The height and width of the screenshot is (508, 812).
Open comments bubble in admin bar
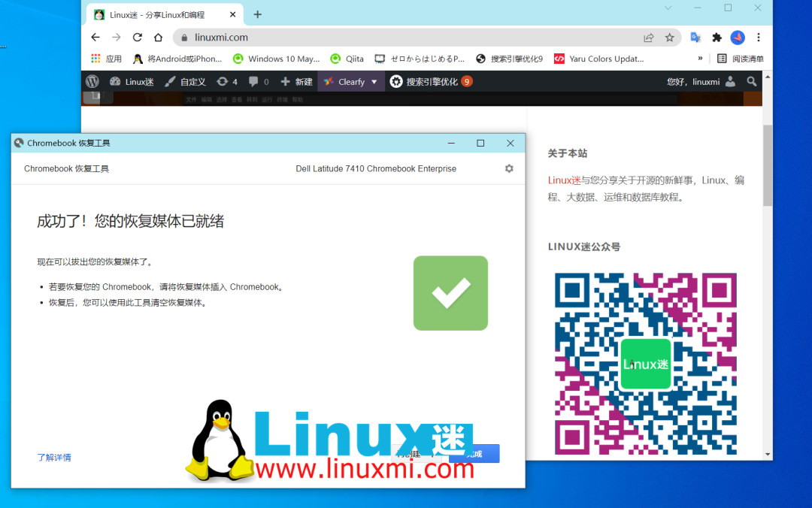259,81
